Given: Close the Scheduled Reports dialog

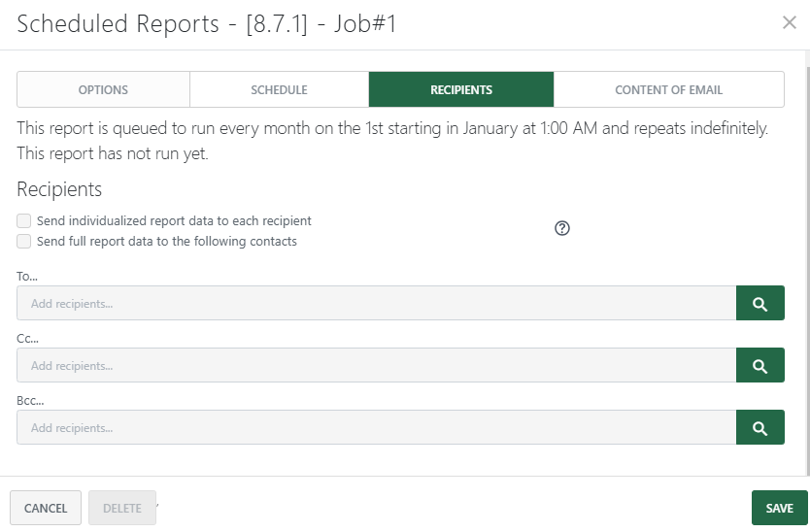Looking at the screenshot, I should tap(789, 22).
